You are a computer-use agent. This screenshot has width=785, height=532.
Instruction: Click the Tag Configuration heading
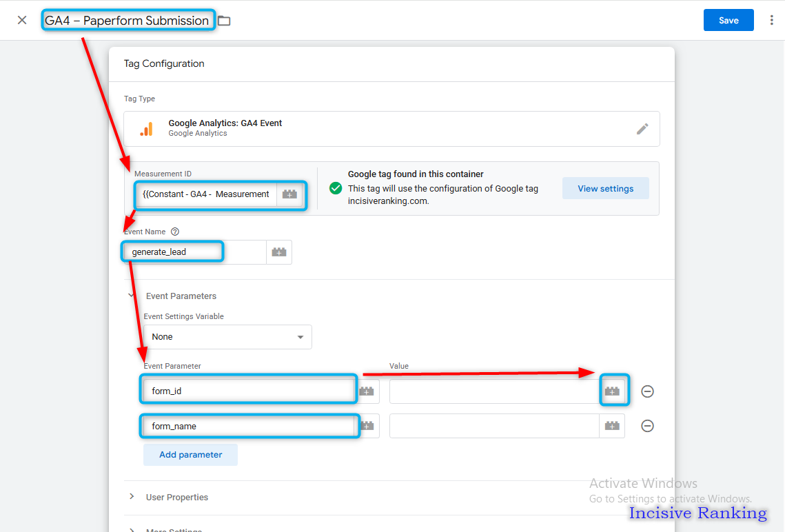tap(164, 63)
